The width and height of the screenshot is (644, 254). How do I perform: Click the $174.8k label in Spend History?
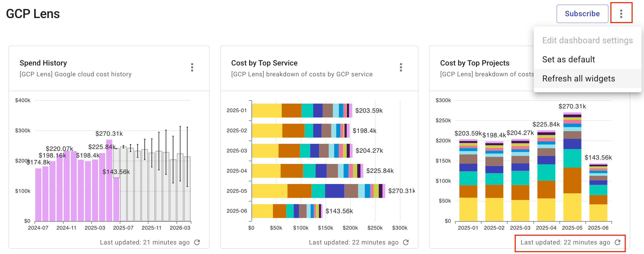(38, 162)
